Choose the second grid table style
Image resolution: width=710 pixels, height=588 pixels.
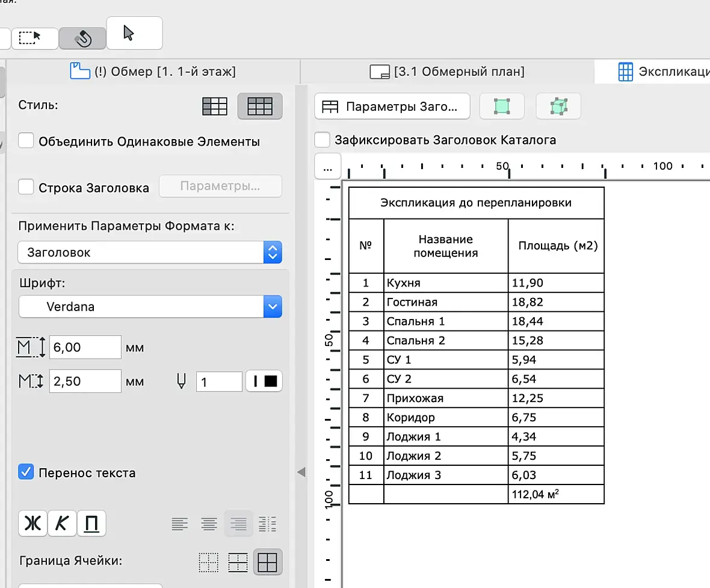[260, 107]
